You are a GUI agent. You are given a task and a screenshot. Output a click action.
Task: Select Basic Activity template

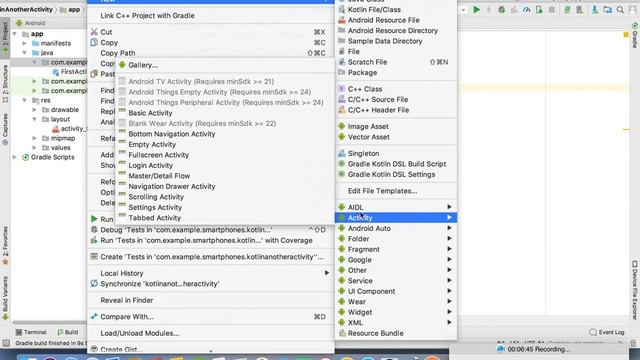pyautogui.click(x=150, y=113)
